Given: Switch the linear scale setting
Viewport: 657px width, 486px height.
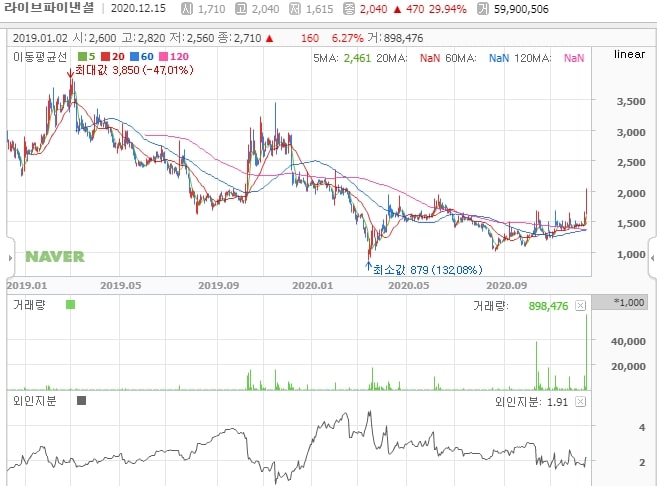Looking at the screenshot, I should [x=629, y=54].
